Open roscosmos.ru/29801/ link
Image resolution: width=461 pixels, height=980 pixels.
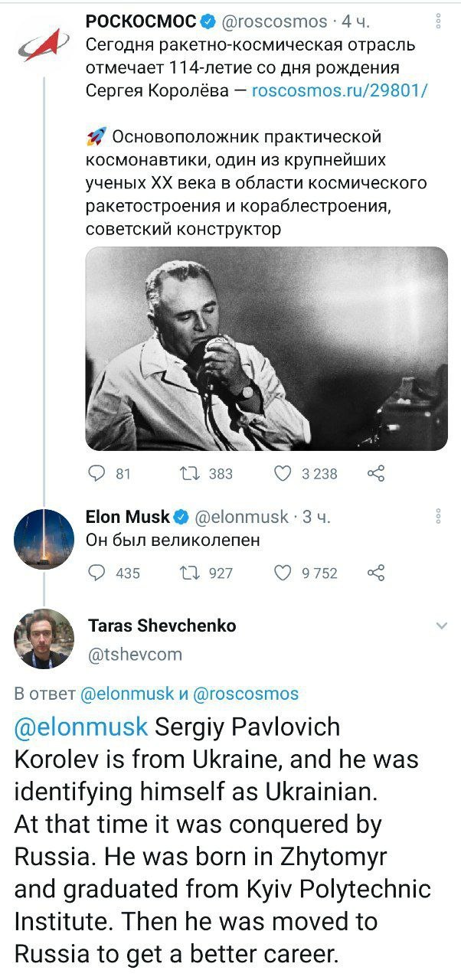point(339,90)
